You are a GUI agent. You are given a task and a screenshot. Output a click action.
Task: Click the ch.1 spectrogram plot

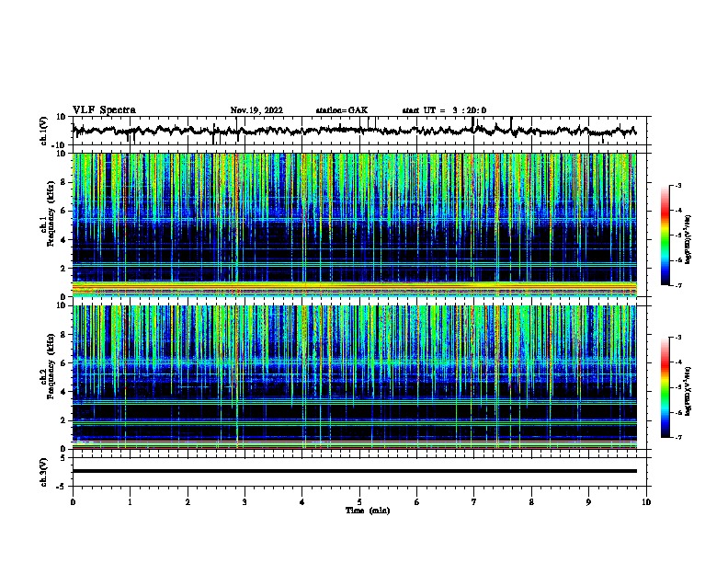pos(354,224)
